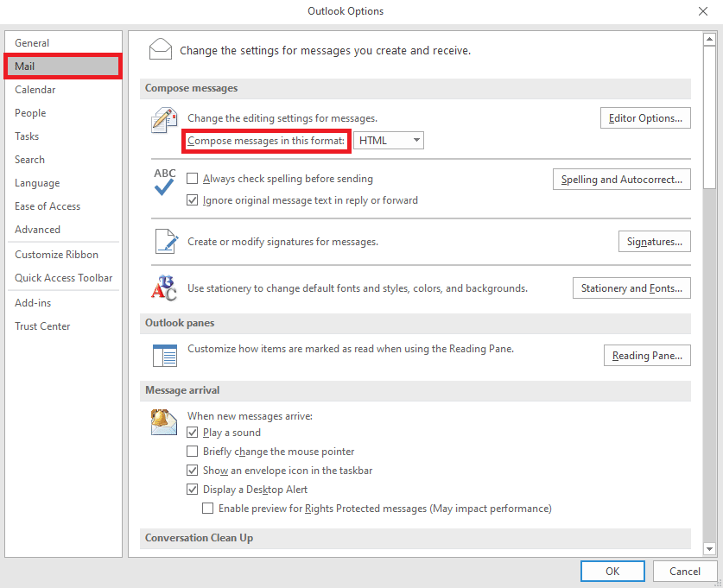Image resolution: width=723 pixels, height=588 pixels.
Task: Click the envelope icon beside the header text
Action: pos(161,49)
